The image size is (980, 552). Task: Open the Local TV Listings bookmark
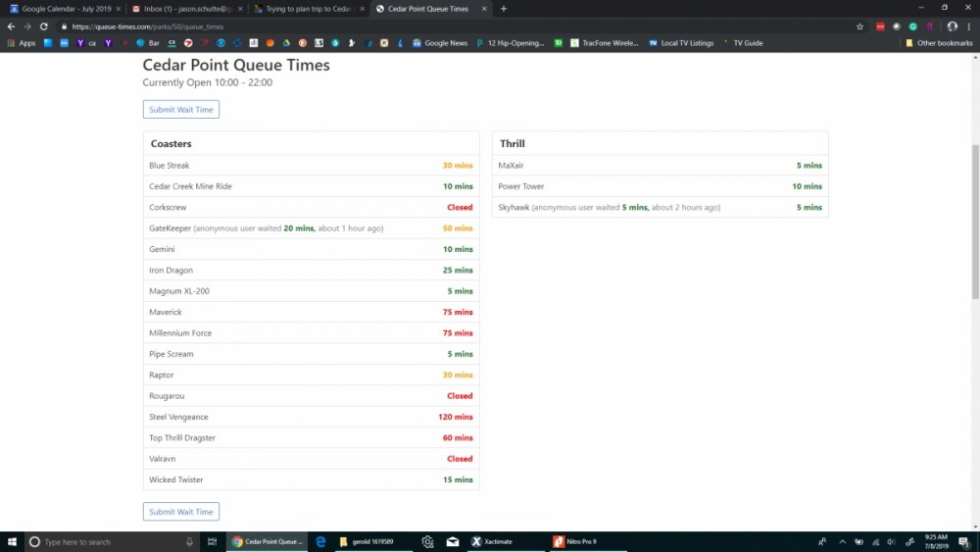pos(681,43)
